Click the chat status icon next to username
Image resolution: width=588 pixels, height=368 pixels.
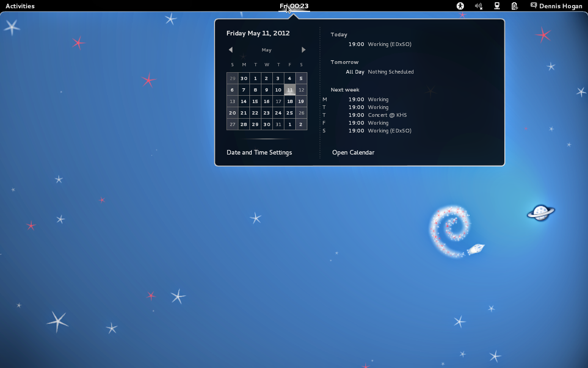[x=533, y=6]
